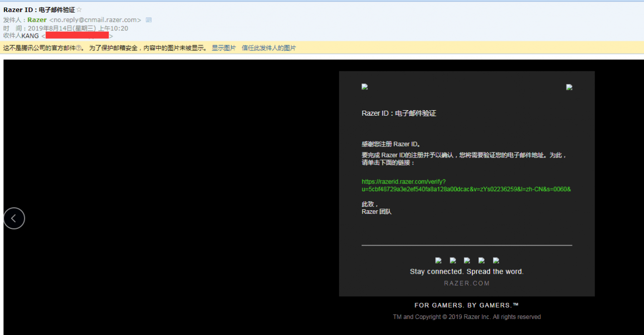Click the copyright 2019 Razer Inc. text
644x335 pixels.
point(466,317)
